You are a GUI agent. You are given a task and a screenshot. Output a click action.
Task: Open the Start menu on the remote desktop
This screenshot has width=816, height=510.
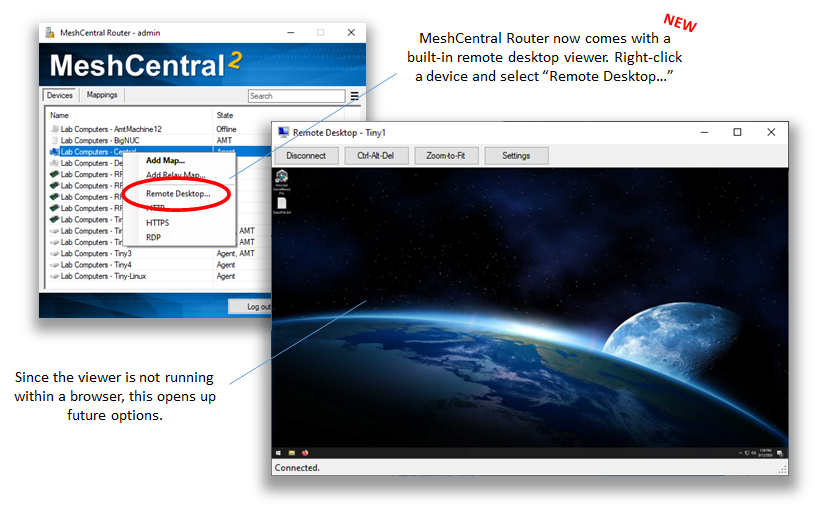278,453
